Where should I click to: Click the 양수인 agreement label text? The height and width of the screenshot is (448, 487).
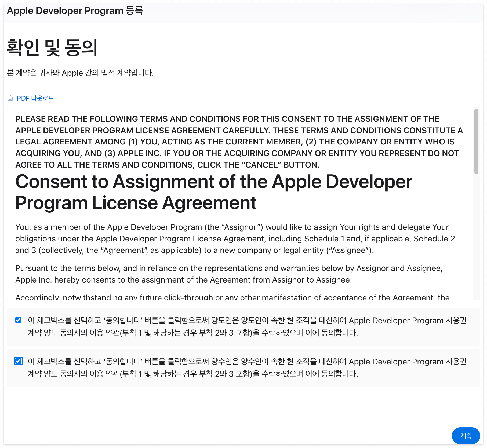pos(247,367)
